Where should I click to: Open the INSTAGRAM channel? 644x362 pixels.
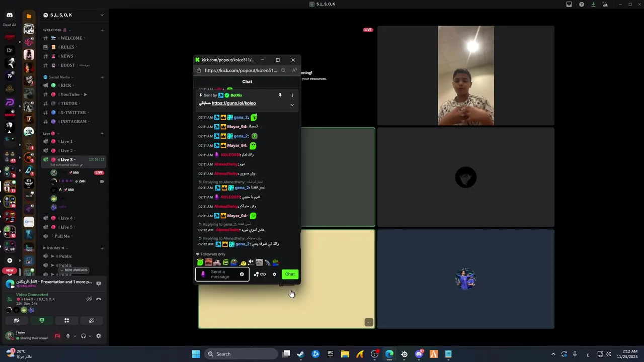pyautogui.click(x=73, y=122)
